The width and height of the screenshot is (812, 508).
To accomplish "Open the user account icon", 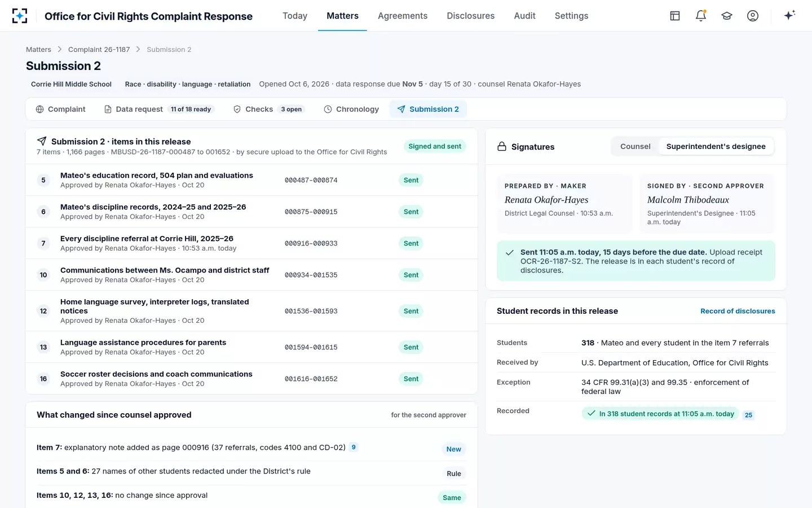I will 753,16.
